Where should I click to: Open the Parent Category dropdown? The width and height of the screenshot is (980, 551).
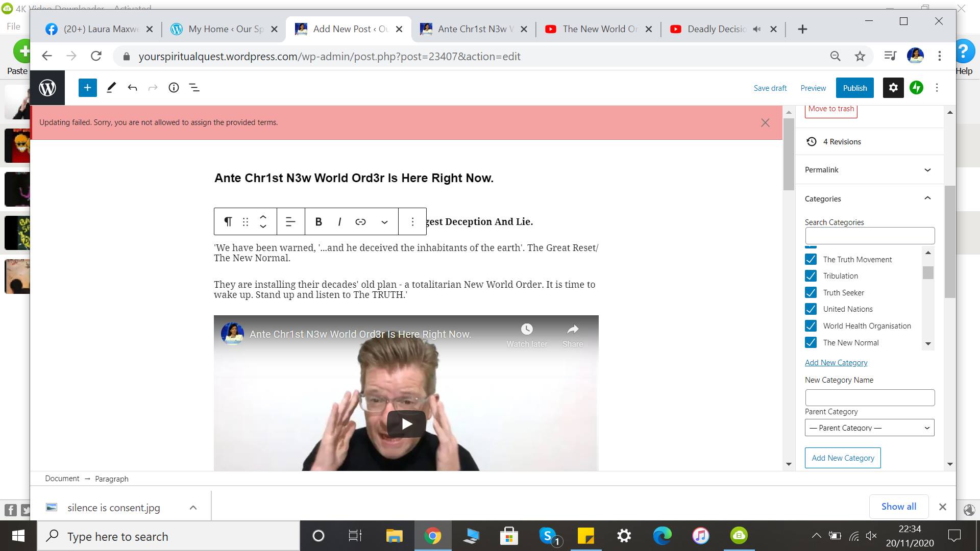(869, 428)
